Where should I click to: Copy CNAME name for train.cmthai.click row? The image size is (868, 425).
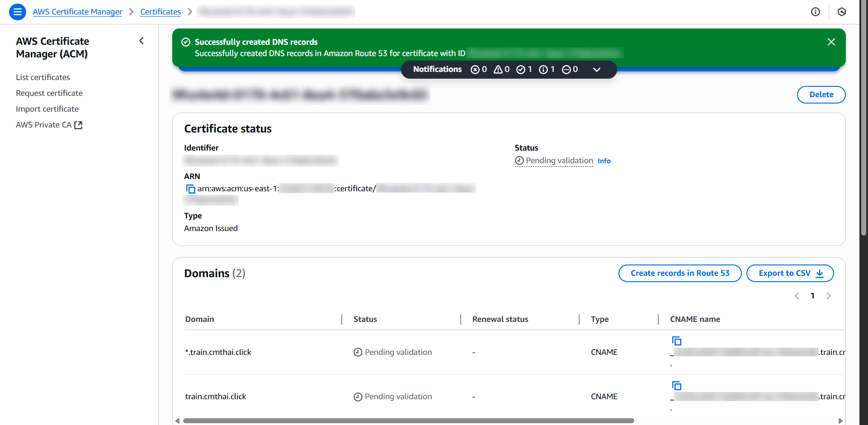coord(677,386)
